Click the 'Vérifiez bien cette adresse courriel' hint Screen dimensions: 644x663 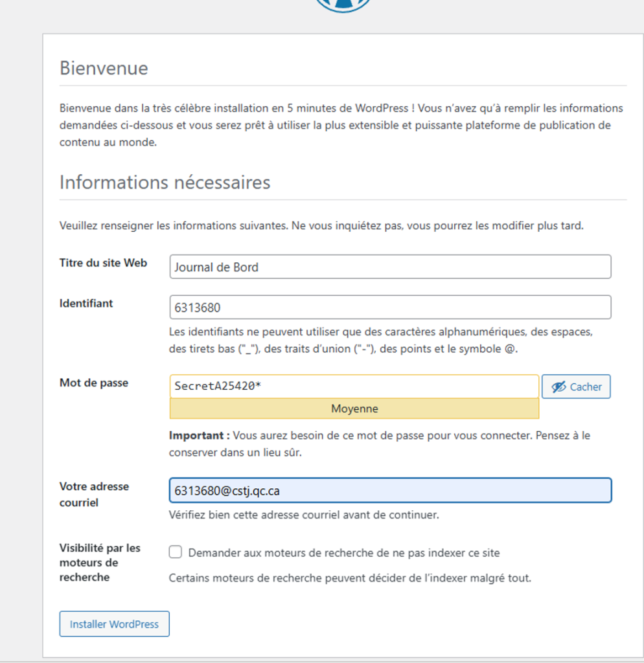[304, 515]
